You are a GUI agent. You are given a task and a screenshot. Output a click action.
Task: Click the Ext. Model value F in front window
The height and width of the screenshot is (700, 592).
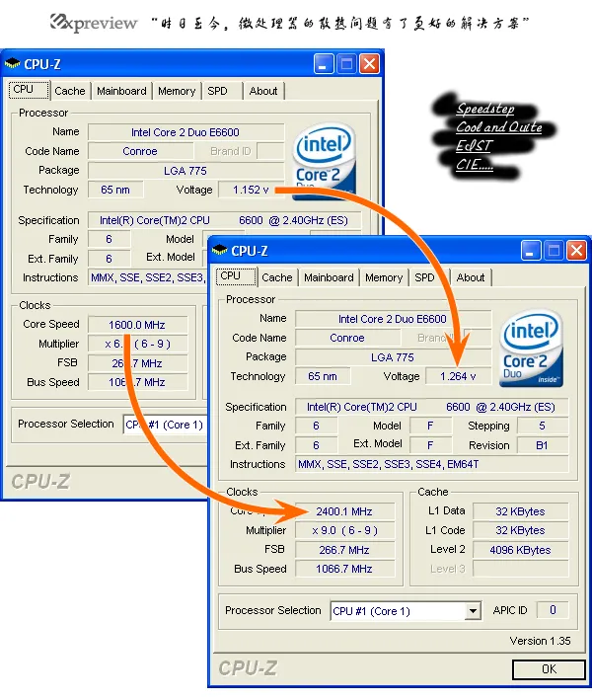(430, 445)
